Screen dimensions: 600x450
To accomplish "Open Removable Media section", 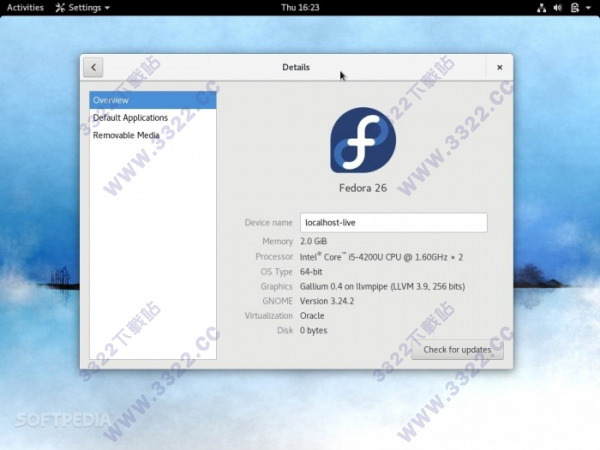I will pos(153,135).
